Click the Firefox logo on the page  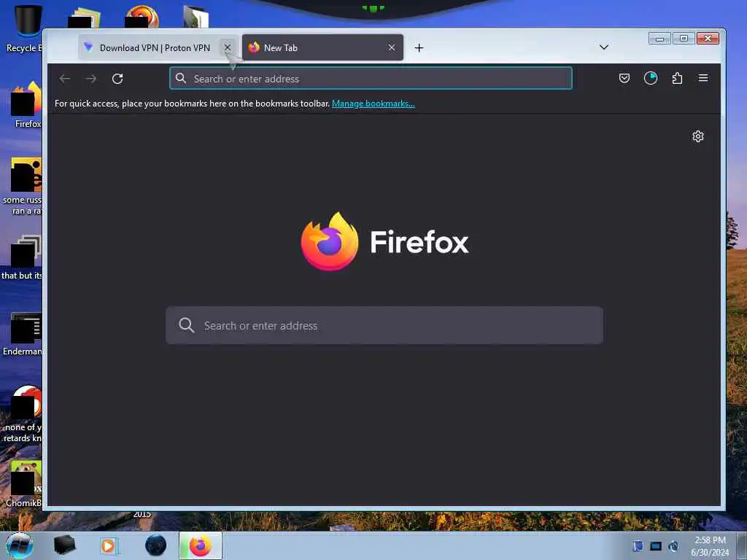tap(330, 241)
